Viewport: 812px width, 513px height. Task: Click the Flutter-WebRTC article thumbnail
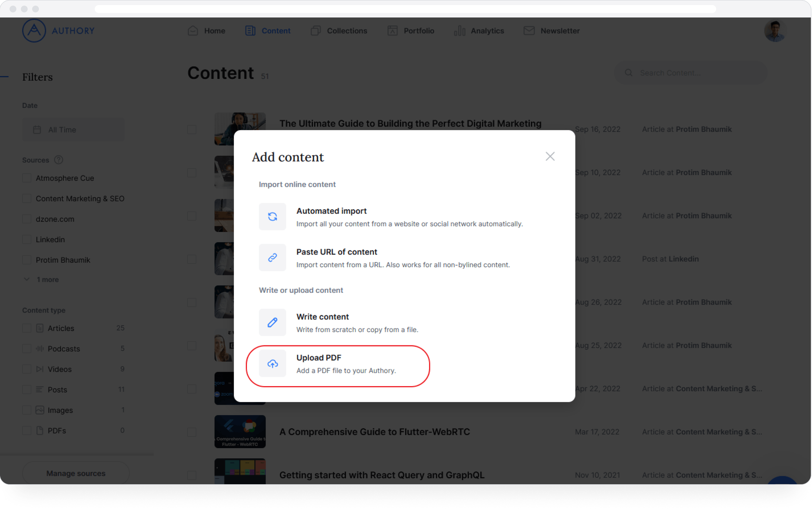(239, 432)
